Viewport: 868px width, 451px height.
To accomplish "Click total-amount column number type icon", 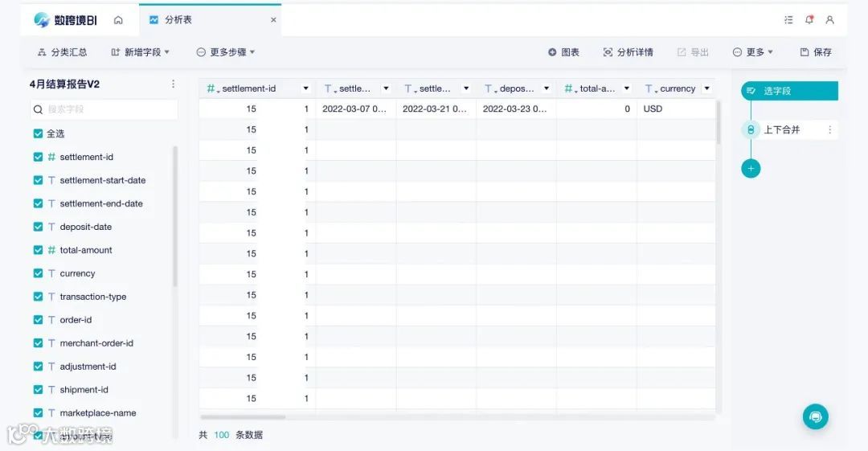I will (x=570, y=88).
